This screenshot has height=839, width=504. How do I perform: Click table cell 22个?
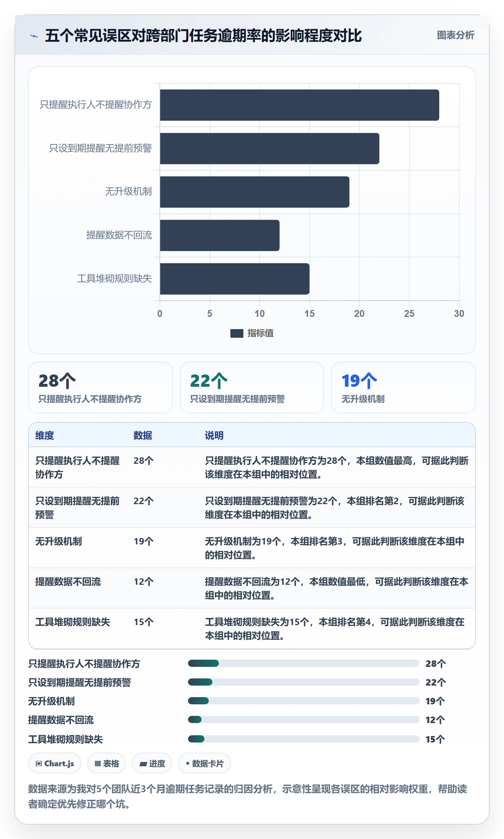[144, 501]
